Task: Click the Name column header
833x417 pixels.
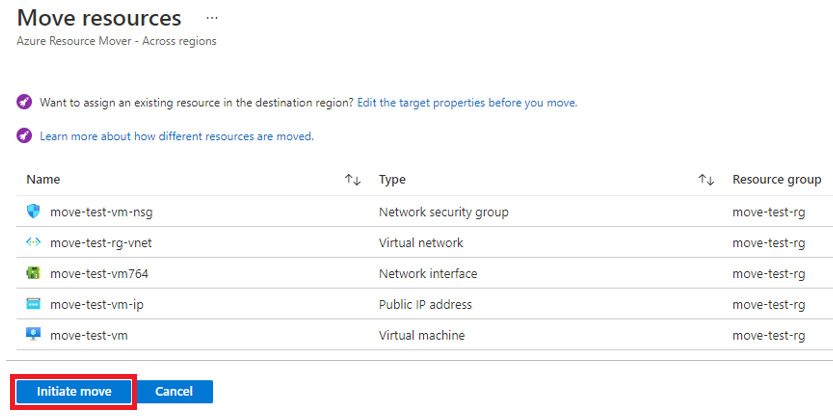Action: point(43,180)
